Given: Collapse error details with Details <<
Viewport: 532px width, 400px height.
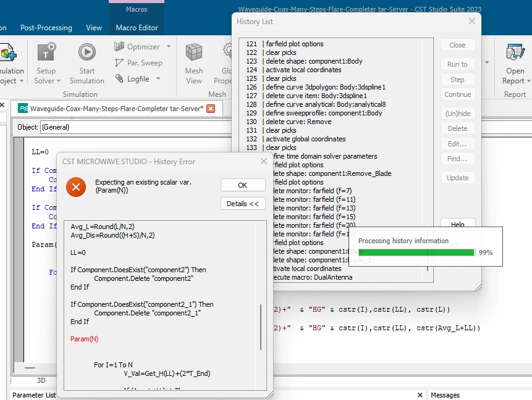Looking at the screenshot, I should (x=243, y=204).
